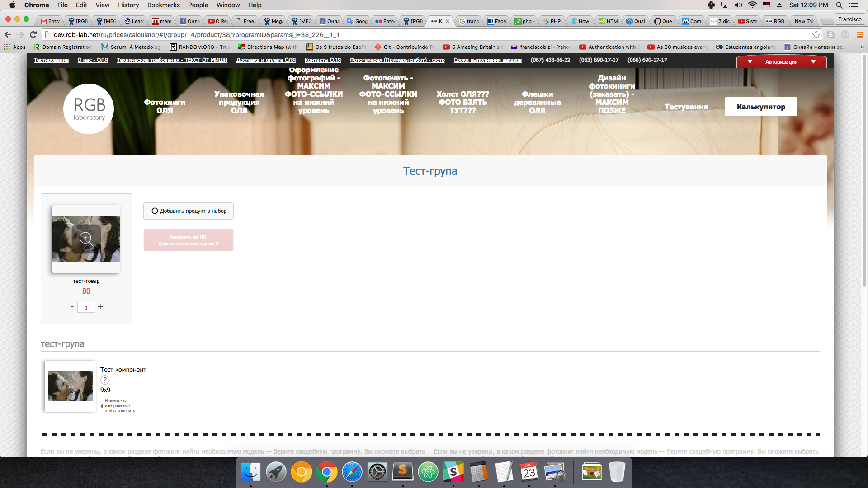Click the quantity input field
Screen dimensions: 868x488
tap(86, 307)
